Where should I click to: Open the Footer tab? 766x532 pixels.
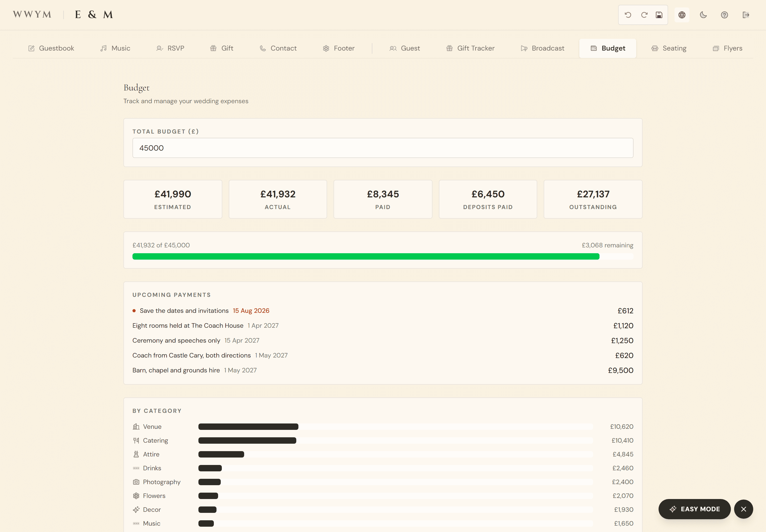(338, 48)
